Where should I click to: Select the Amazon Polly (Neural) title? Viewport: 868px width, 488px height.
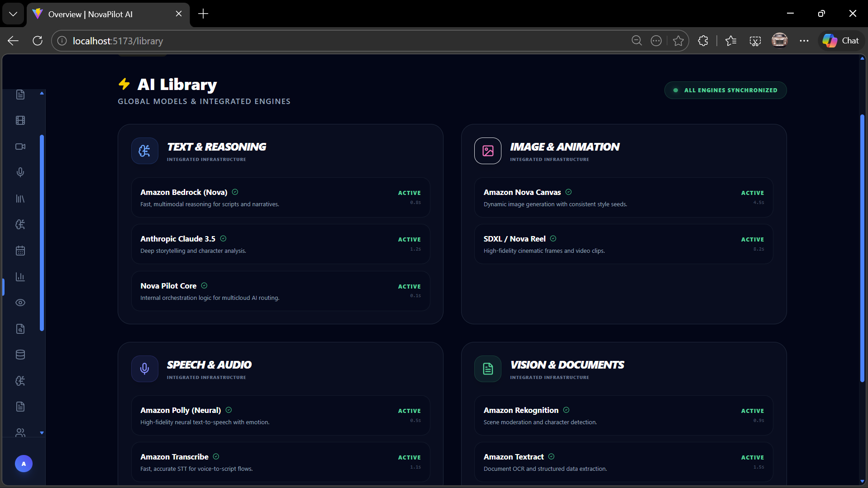click(181, 410)
